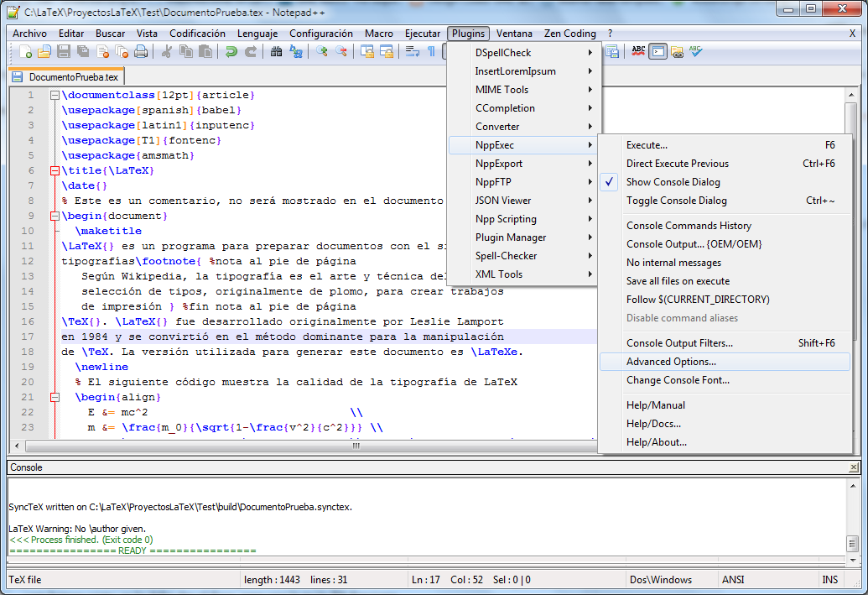Expand the Plugin Manager submenu

(x=522, y=237)
